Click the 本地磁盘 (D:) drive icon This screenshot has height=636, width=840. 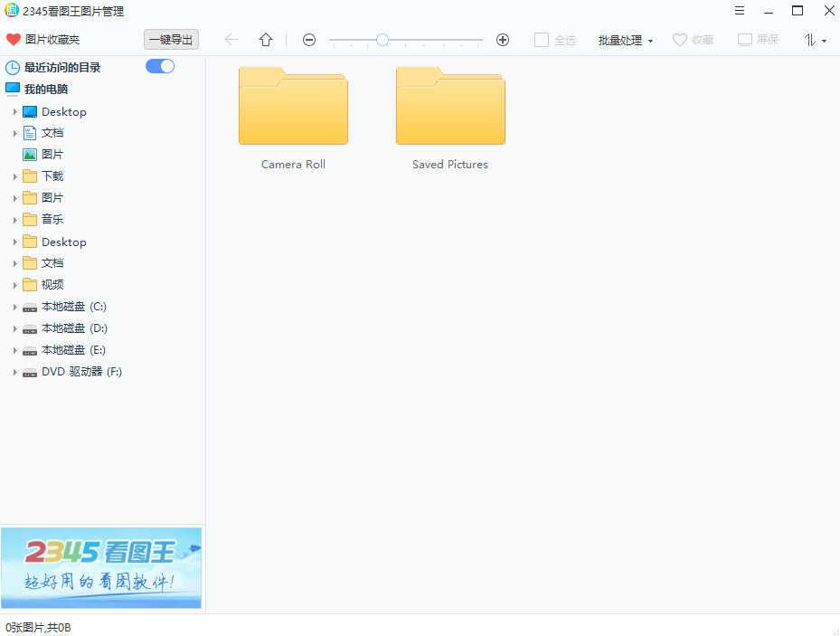click(30, 329)
